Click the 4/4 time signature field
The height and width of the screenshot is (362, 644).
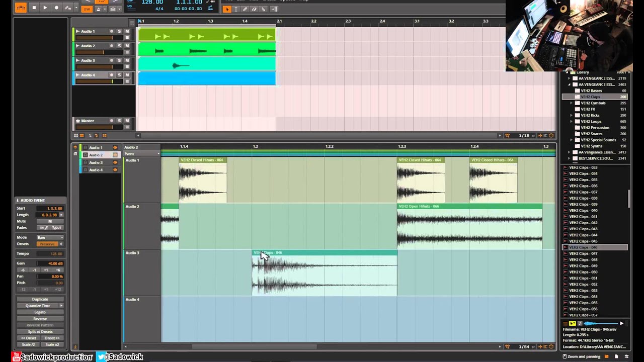pyautogui.click(x=159, y=9)
